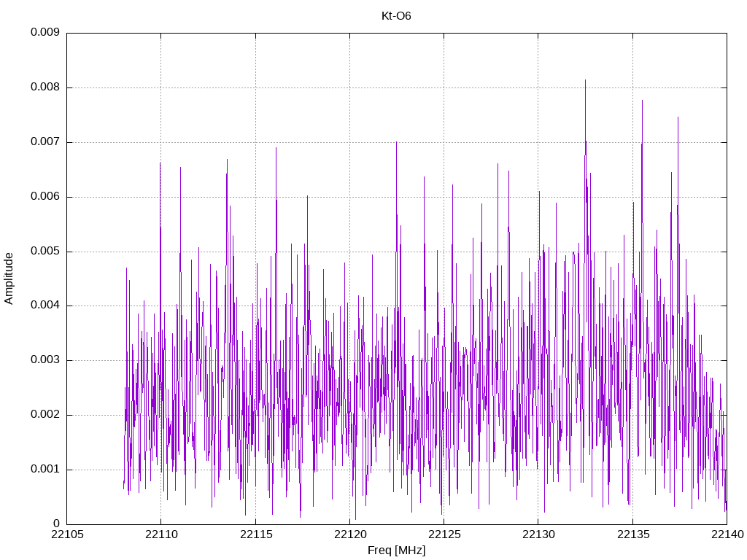
Task: Click the Amplitude y-axis label
Action: point(9,279)
